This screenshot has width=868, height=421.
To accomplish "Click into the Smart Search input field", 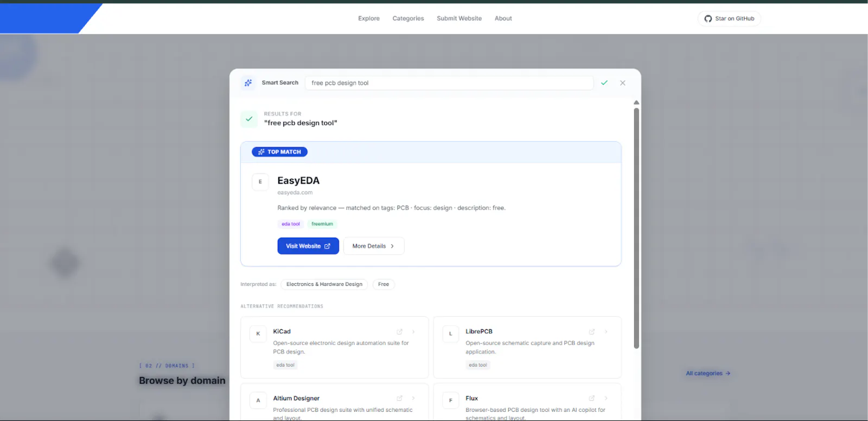I will [449, 83].
